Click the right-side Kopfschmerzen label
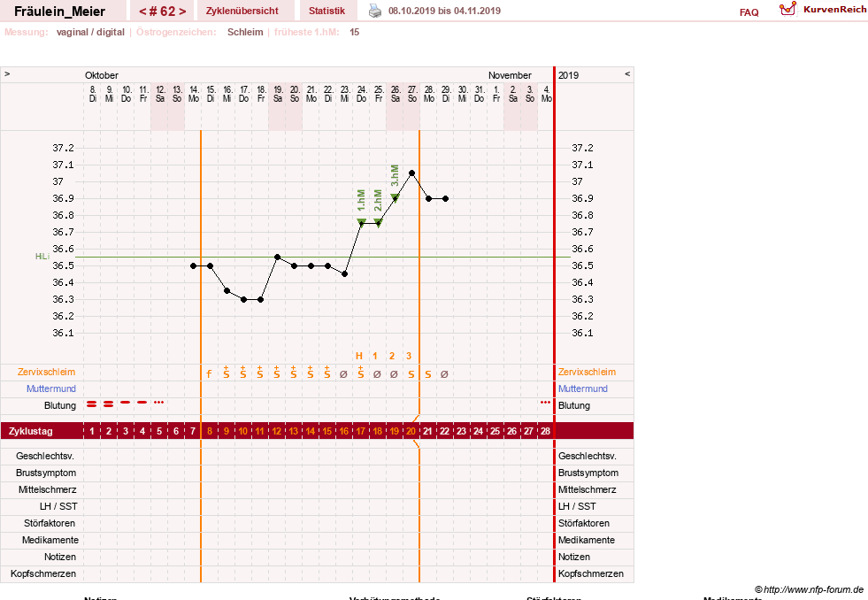This screenshot has width=868, height=600. (591, 573)
